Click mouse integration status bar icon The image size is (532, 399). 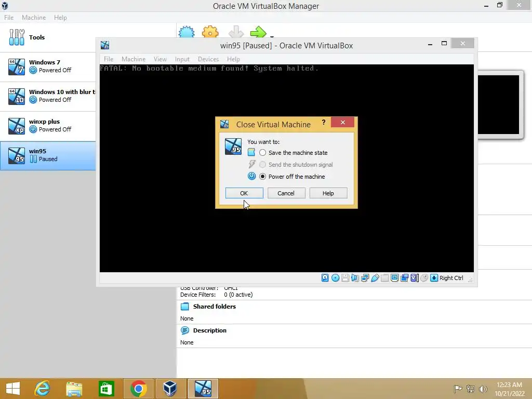[424, 278]
